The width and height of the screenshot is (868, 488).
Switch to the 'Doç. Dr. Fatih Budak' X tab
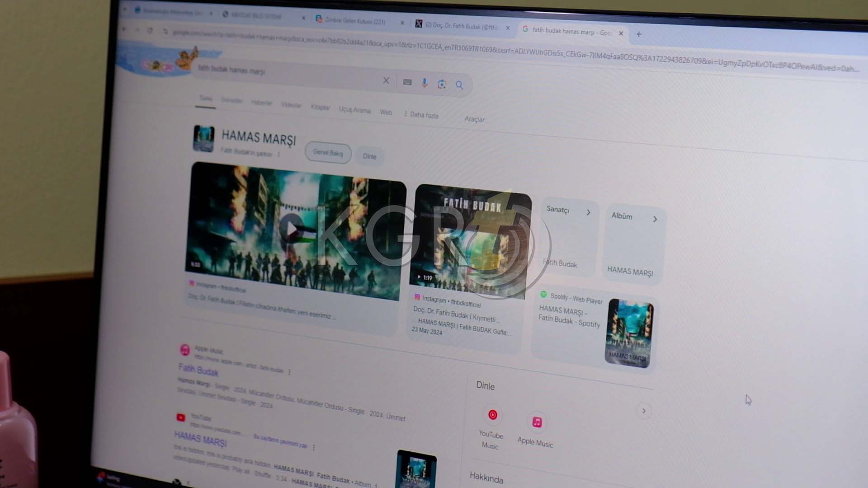click(x=461, y=26)
